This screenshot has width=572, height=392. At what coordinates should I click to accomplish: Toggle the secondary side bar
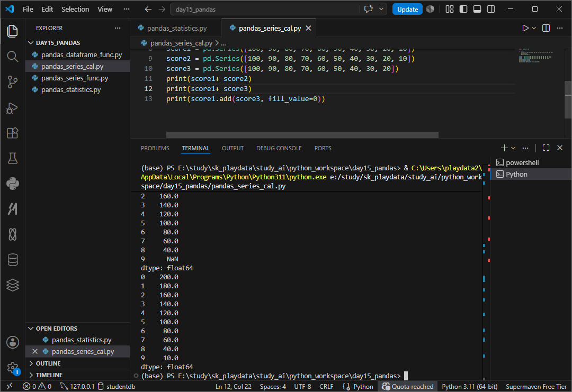491,9
